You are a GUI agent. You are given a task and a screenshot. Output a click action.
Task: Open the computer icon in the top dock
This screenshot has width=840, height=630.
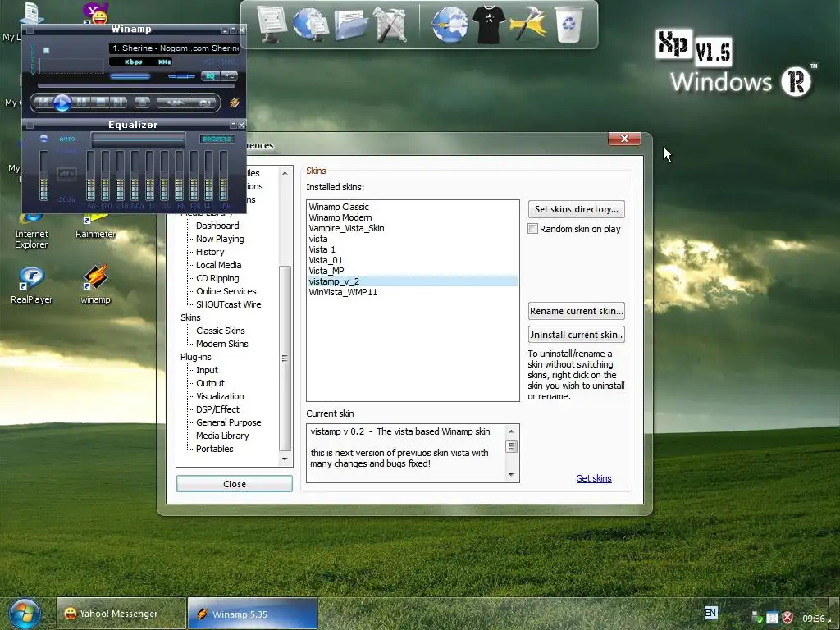(272, 24)
